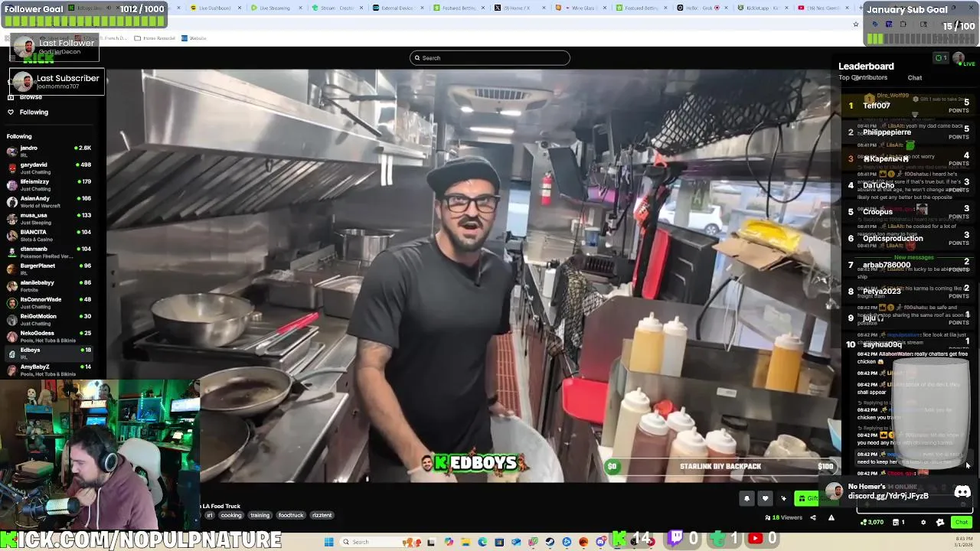Open the Following sidebar section

click(28, 112)
